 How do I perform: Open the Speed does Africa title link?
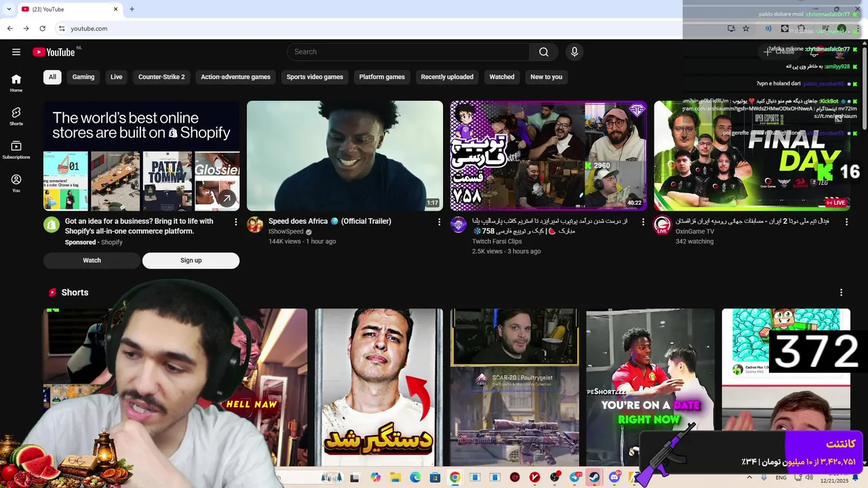330,222
